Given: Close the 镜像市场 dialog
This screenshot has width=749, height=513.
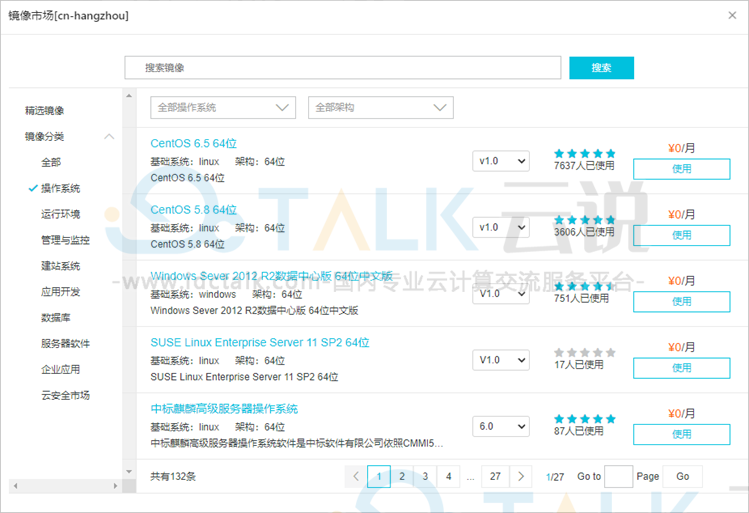Looking at the screenshot, I should pos(732,16).
